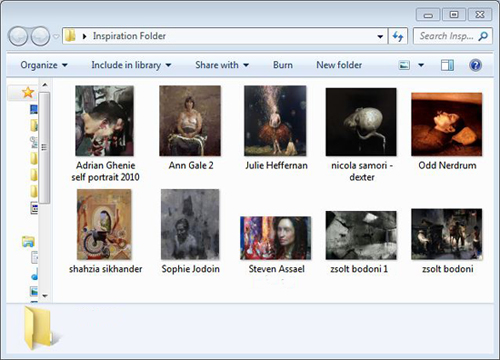500x360 pixels.
Task: Select the Sophie Jodoin thumbnail
Action: 190,224
